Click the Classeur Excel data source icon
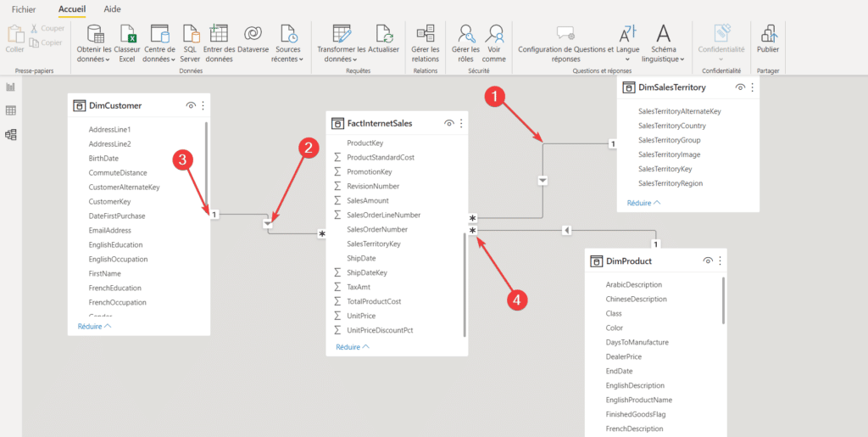Viewport: 868px width, 437px height. pos(127,34)
